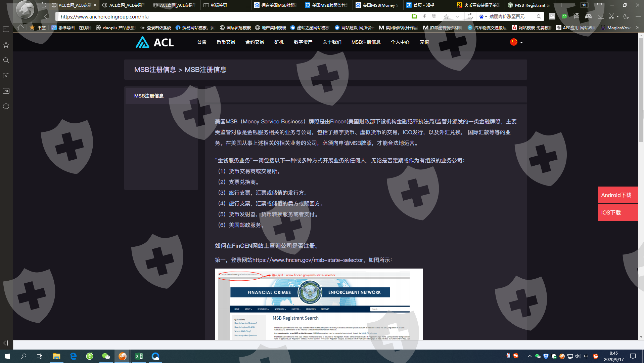Screen dimensions: 644x363
Task: Click the screenshot scissors icon
Action: (611, 16)
